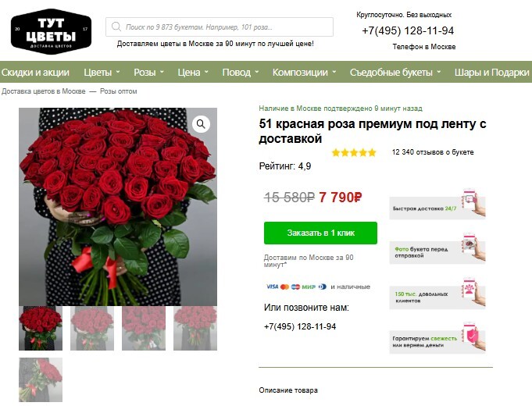The image size is (532, 406).
Task: Open the Цена dropdown in navigation
Action: coord(193,73)
